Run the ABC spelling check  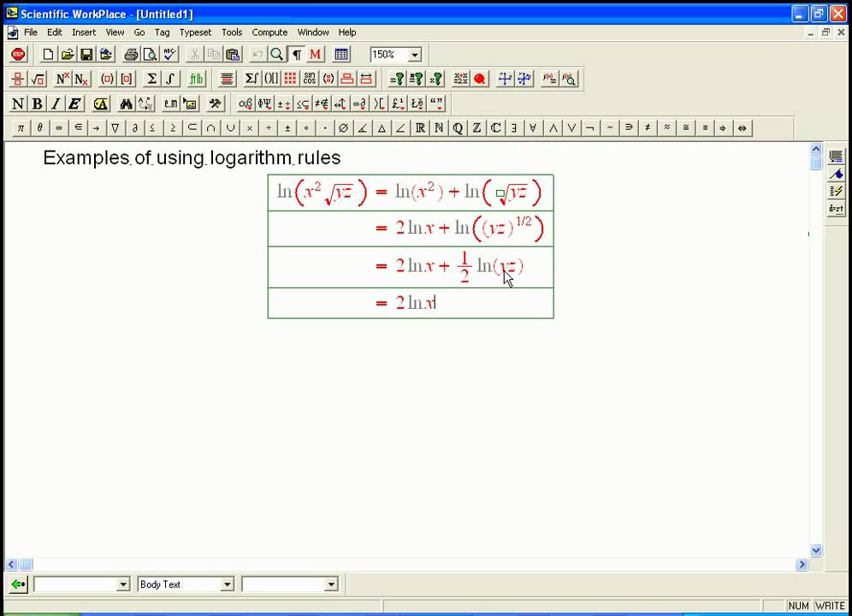169,55
